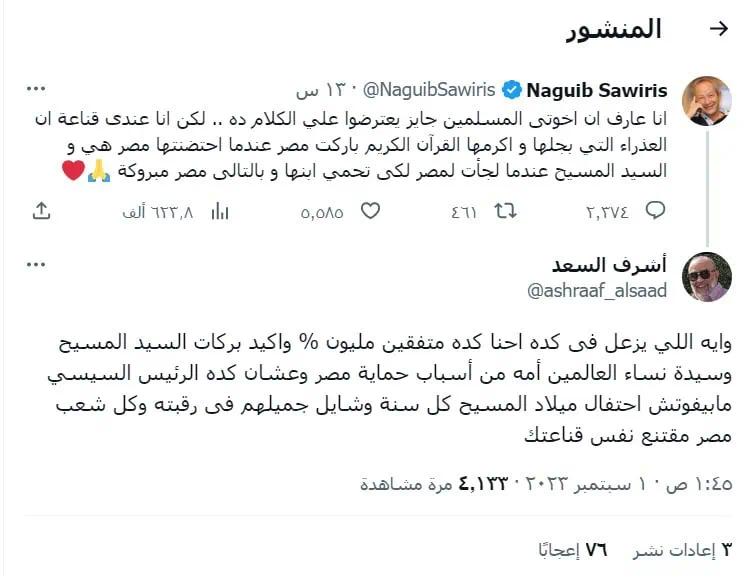Click the share upload icon on Sawiris tweet
The width and height of the screenshot is (749, 576).
pos(42,211)
